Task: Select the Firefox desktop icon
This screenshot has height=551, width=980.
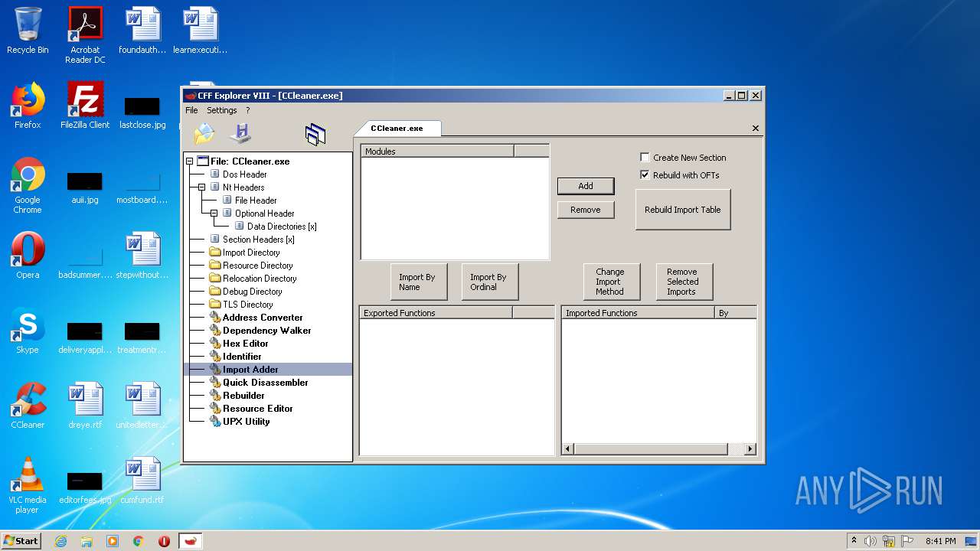Action: click(28, 106)
